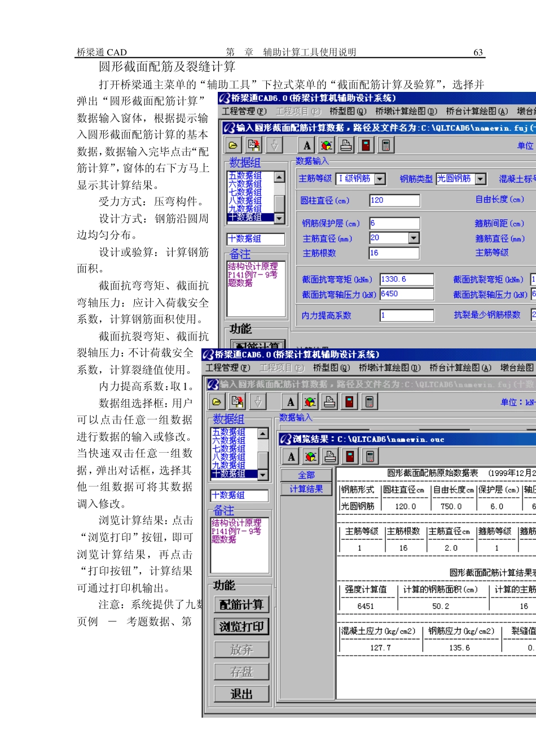Click font 'A' icon in lower input window toolbar
Viewport: 536px width, 756px height.
[x=290, y=401]
